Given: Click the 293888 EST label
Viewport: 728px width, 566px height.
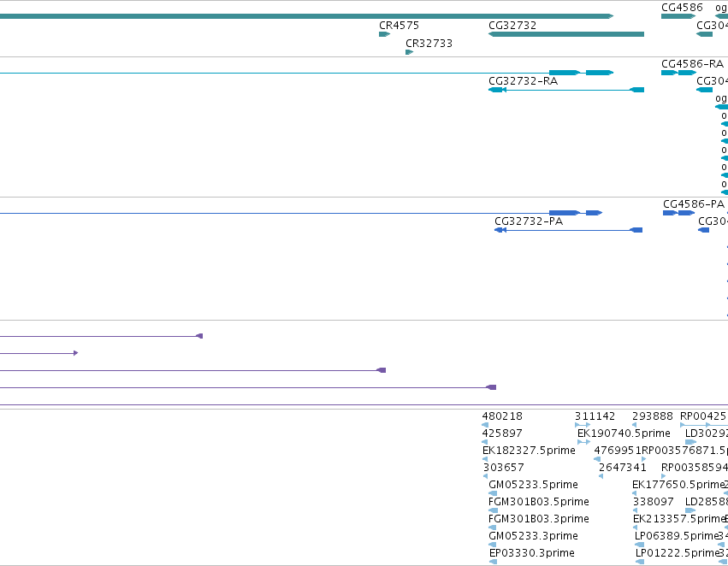Looking at the screenshot, I should click(653, 416).
